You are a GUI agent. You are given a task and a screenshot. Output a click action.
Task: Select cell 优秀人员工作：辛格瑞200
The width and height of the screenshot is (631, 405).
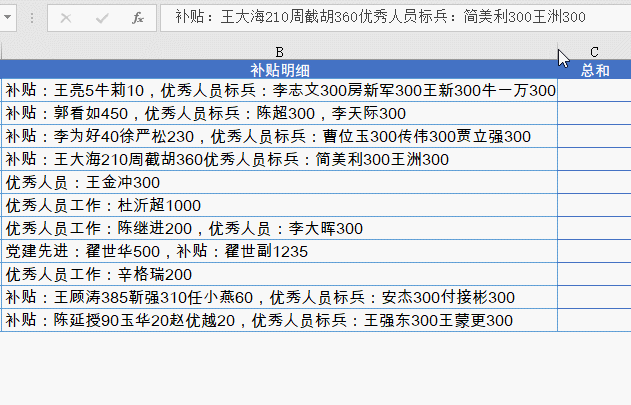(x=279, y=274)
